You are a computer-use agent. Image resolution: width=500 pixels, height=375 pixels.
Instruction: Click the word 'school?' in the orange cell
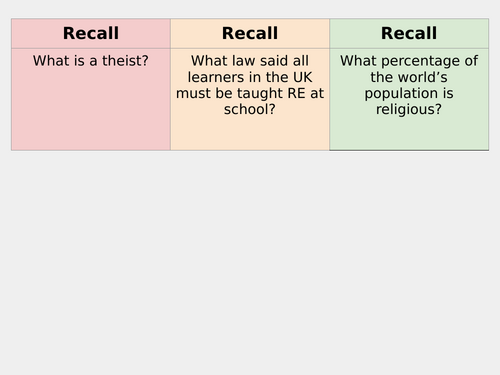(250, 109)
